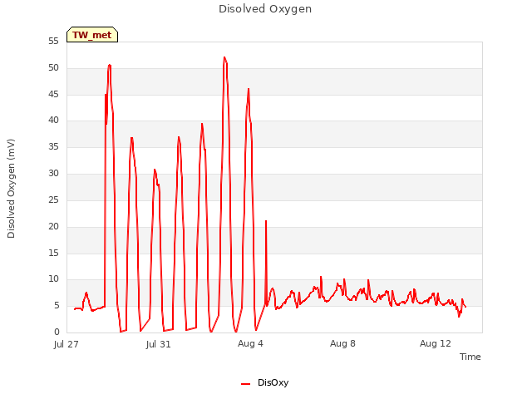This screenshot has height=399, width=532.
Task: Click the 'Jul 27' axis tick label
Action: pyautogui.click(x=66, y=344)
